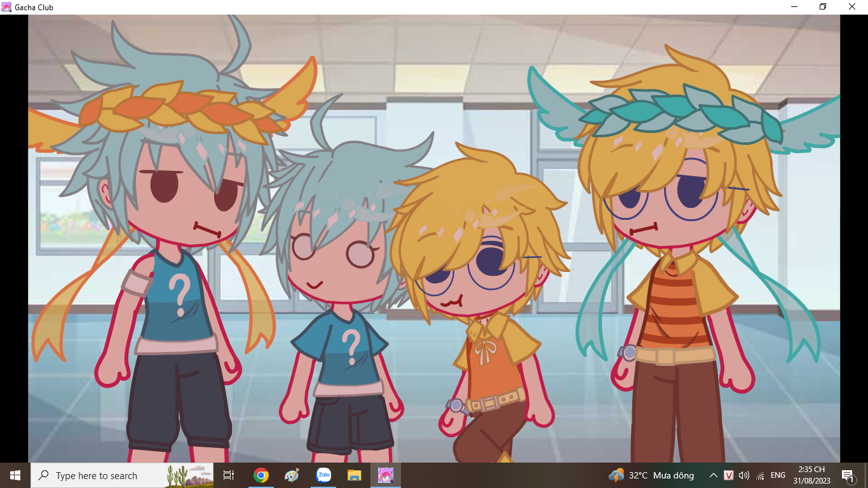Open File Explorer from the taskbar
Viewport: 868px width, 488px height.
[x=355, y=475]
